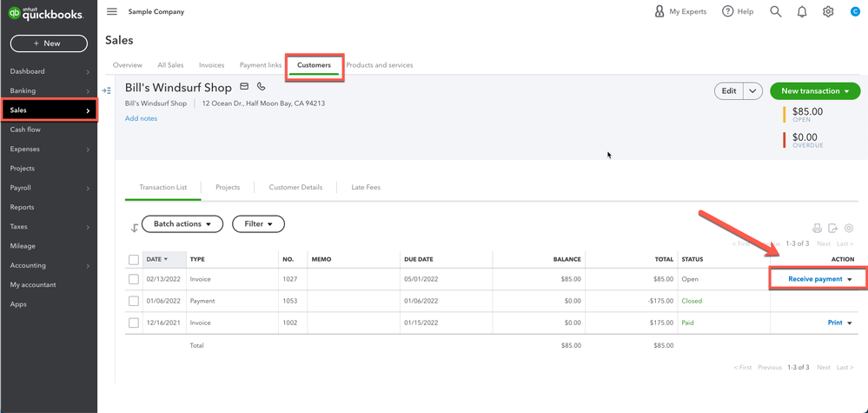This screenshot has height=413, width=868.
Task: Open the Filter dropdown
Action: click(x=258, y=224)
